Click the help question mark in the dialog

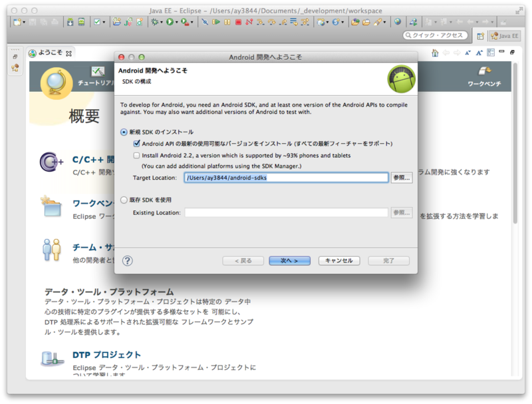coord(127,260)
